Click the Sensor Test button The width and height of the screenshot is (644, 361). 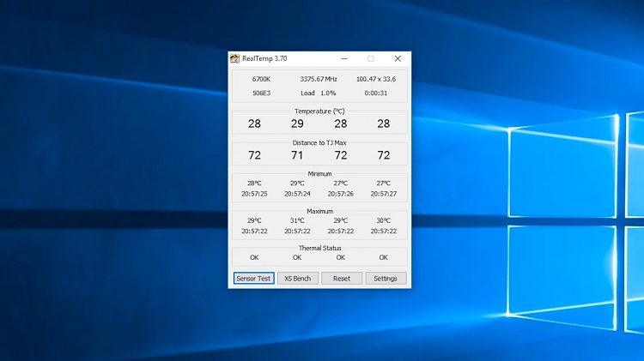(253, 278)
